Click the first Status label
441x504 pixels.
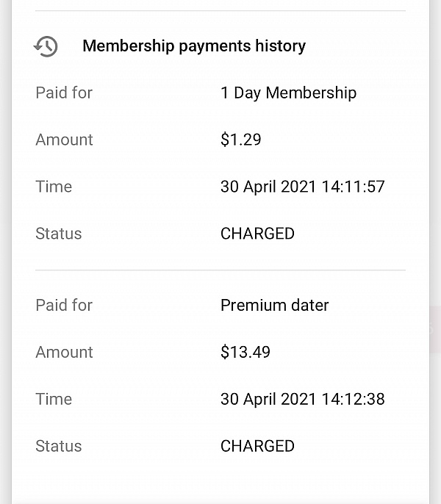tap(59, 234)
